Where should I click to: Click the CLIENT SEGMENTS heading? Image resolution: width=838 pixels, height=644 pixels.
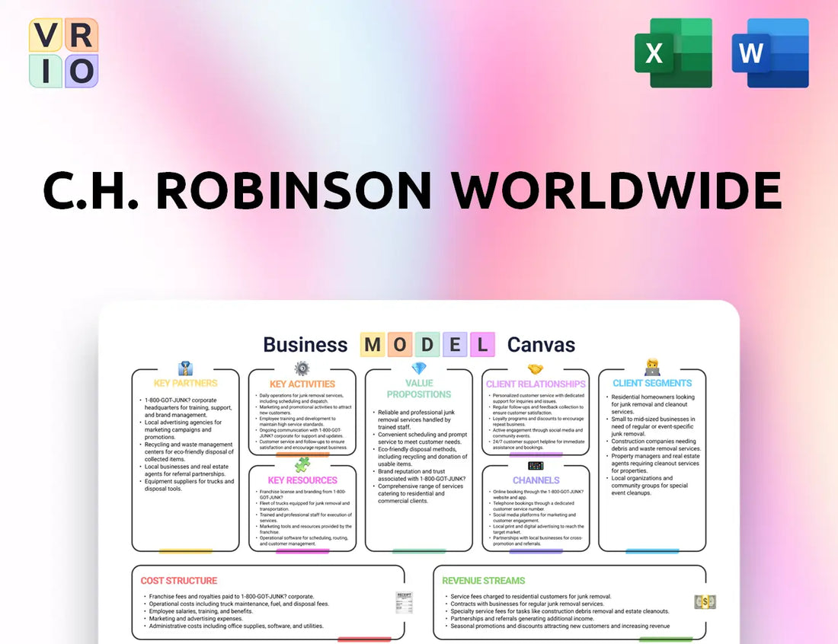(x=652, y=383)
